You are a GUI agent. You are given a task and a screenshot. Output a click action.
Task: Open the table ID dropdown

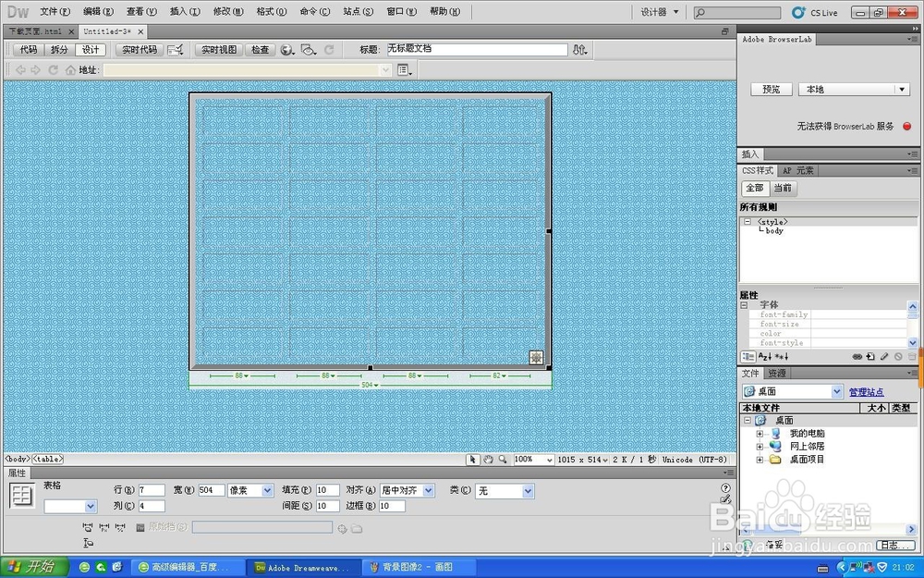click(70, 506)
